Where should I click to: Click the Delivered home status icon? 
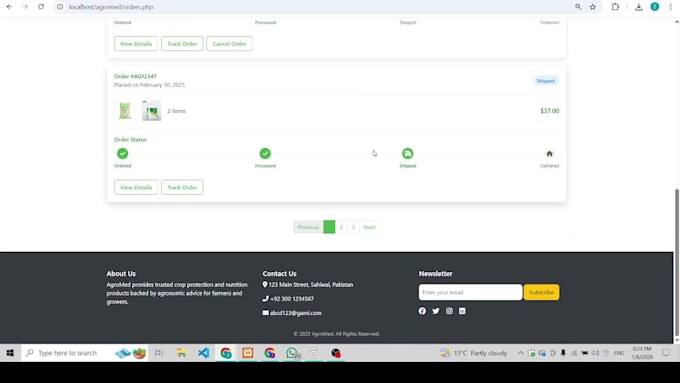pos(549,154)
